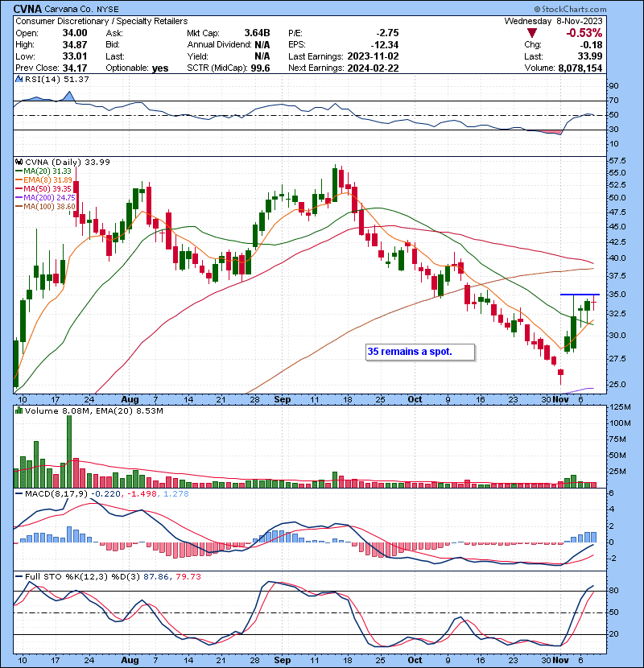Click the 90 level on the RSI axis
Image resolution: width=644 pixels, height=668 pixels.
click(x=613, y=86)
